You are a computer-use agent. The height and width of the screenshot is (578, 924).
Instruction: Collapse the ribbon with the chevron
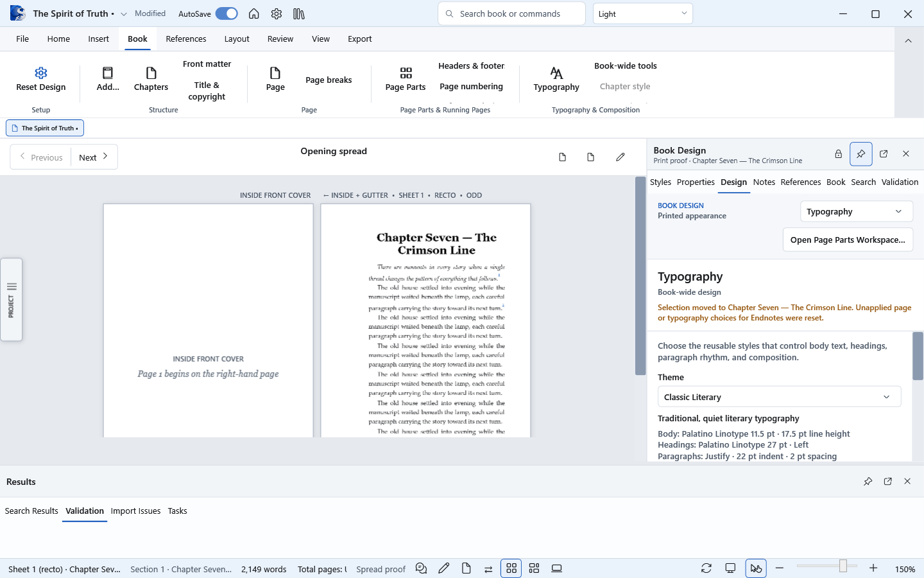(908, 40)
